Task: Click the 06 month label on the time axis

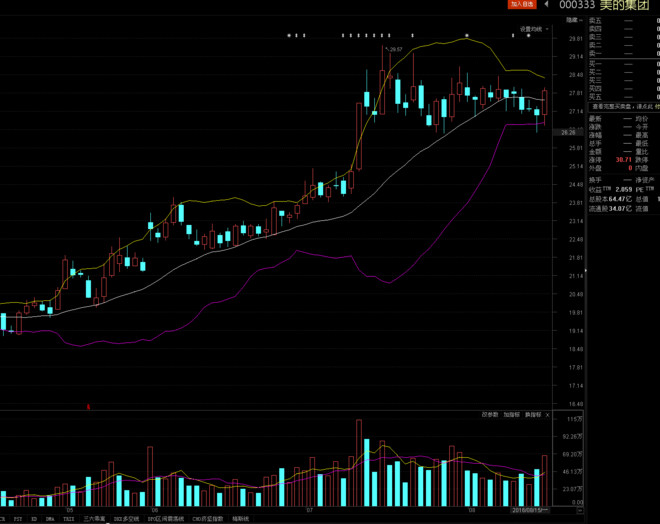Action: coord(154,510)
